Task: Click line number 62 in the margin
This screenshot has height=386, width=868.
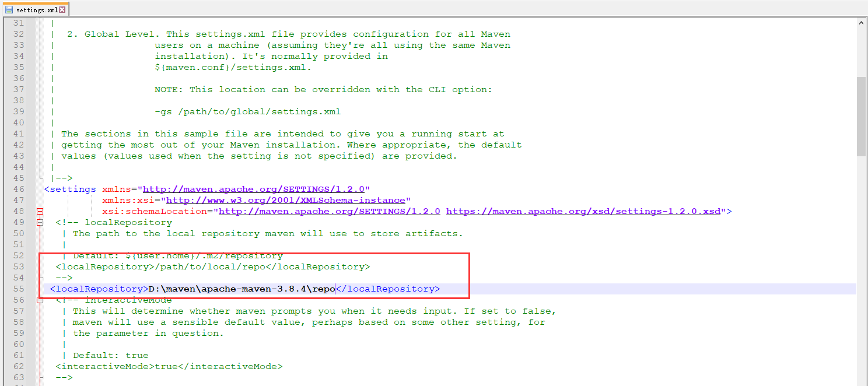Action: coord(19,366)
